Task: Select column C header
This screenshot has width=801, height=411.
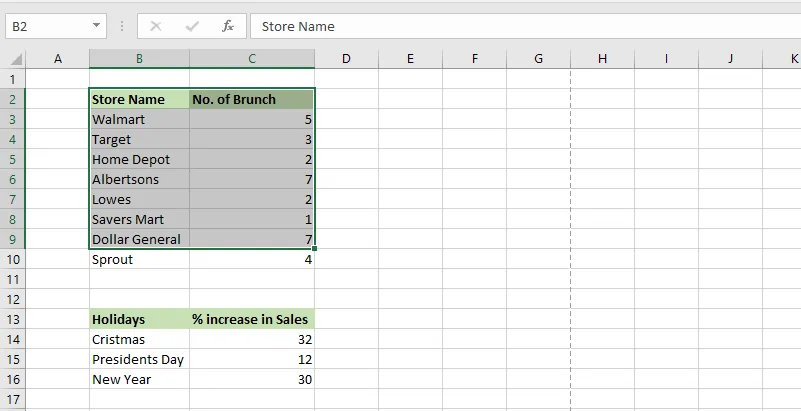Action: coord(252,59)
